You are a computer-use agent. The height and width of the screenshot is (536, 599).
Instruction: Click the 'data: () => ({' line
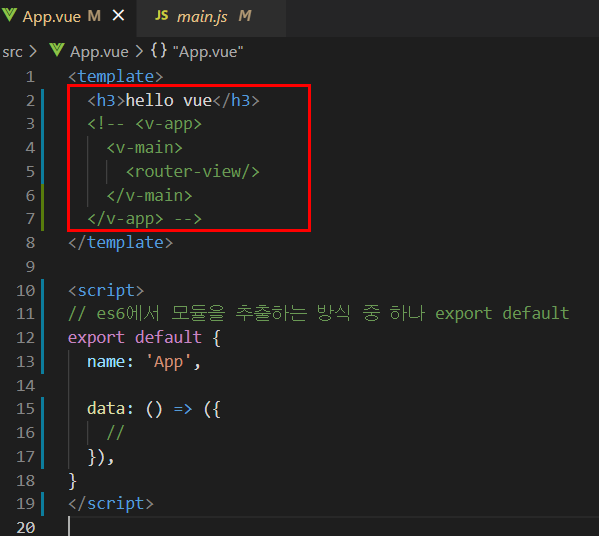point(154,409)
